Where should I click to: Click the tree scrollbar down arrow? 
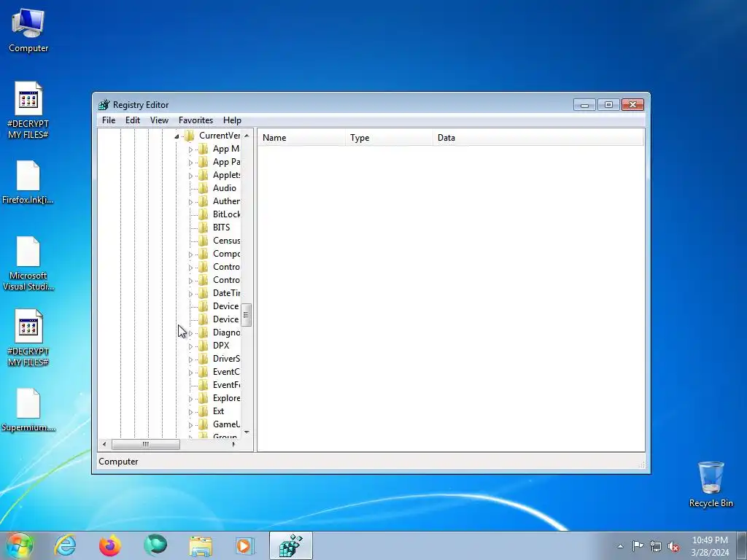coord(247,432)
